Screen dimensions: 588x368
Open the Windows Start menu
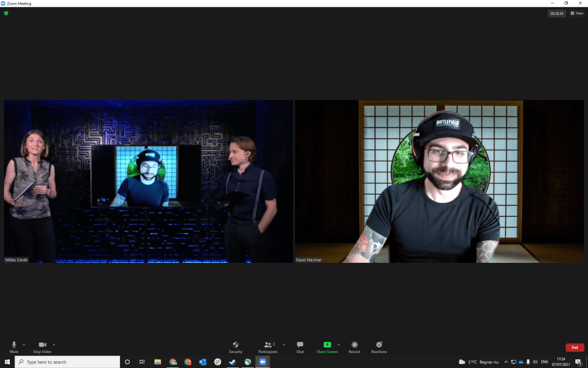pos(6,362)
